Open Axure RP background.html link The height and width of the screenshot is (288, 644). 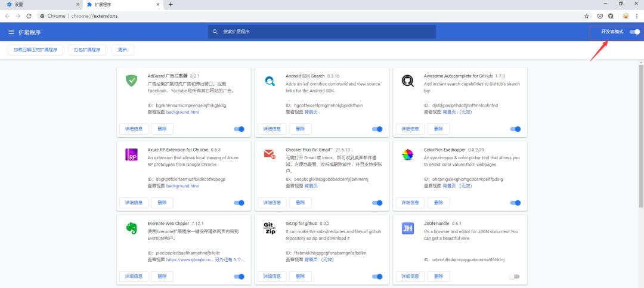[x=183, y=185]
